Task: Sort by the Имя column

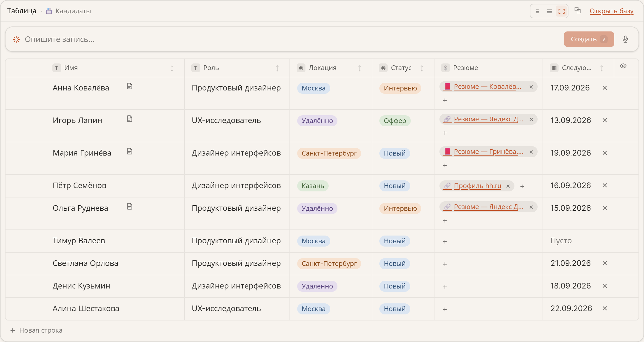Action: tap(172, 68)
